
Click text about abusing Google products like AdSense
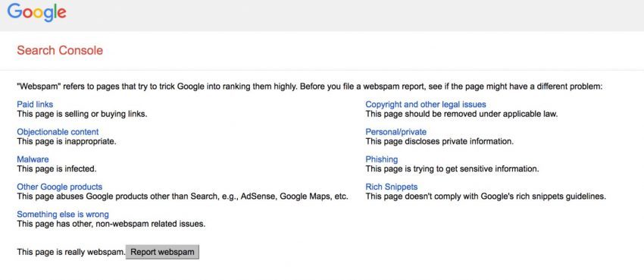tap(183, 197)
